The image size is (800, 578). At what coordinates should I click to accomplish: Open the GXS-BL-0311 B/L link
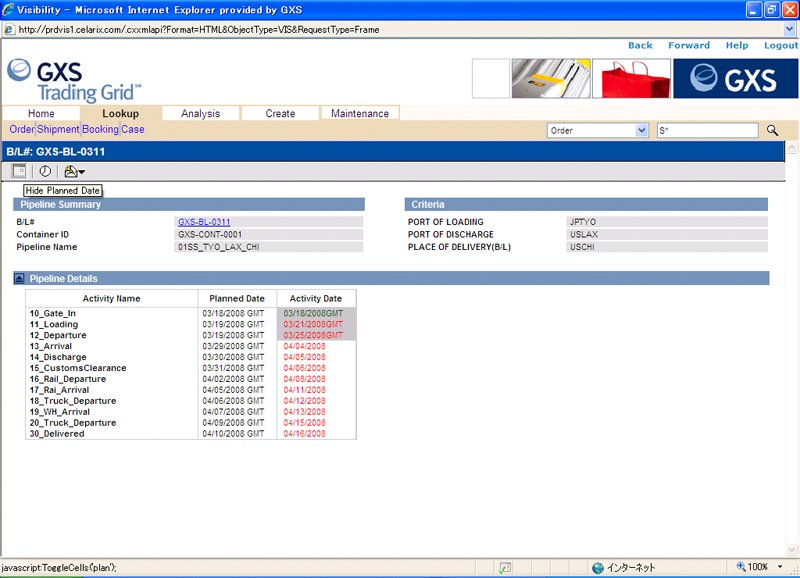coord(204,222)
